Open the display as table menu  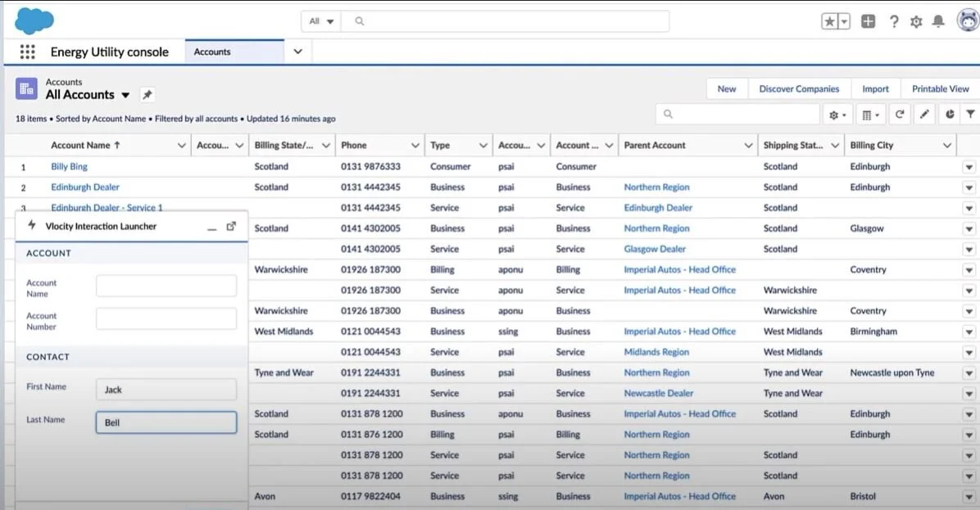point(870,115)
